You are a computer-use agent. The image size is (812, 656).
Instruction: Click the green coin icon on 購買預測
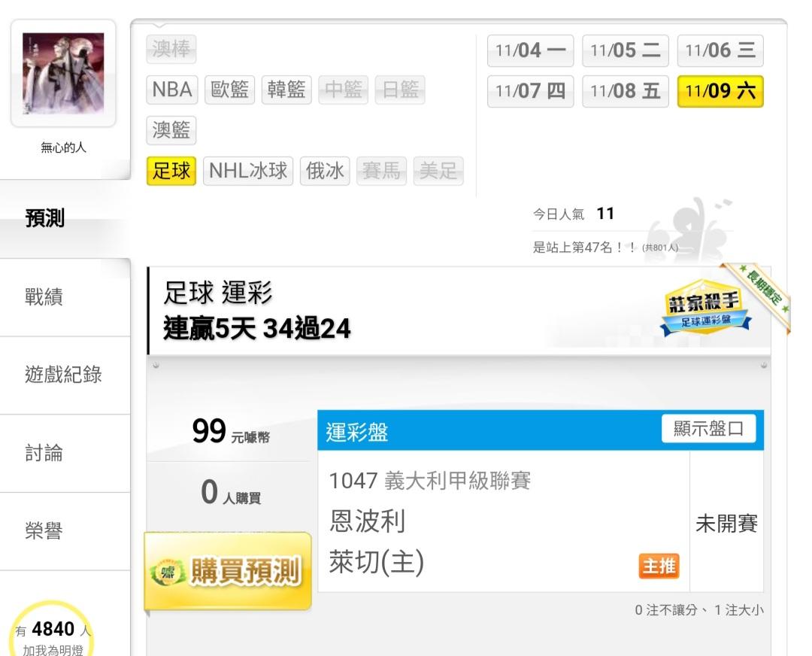pyautogui.click(x=167, y=572)
